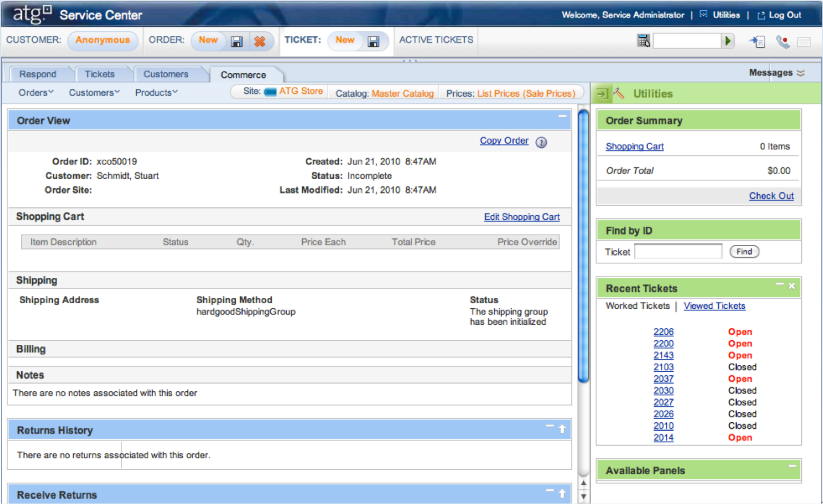Click the Check Out link
823x504 pixels.
pos(771,196)
